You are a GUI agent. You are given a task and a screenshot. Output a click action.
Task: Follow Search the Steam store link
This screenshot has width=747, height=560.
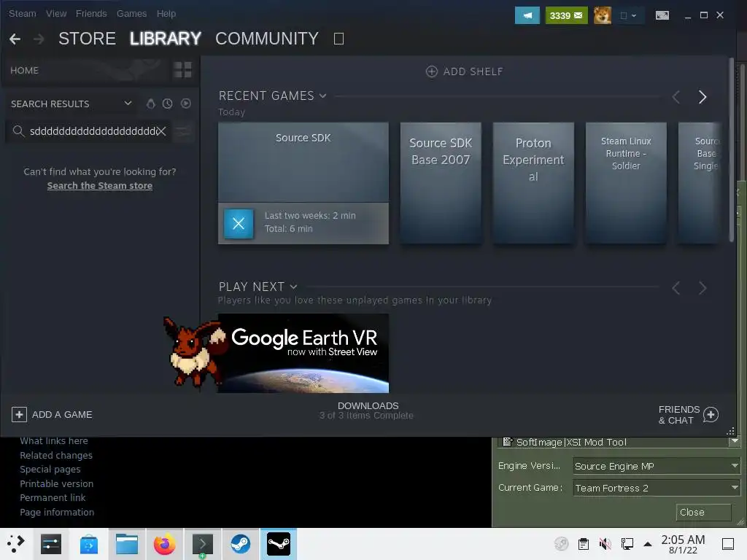click(99, 186)
